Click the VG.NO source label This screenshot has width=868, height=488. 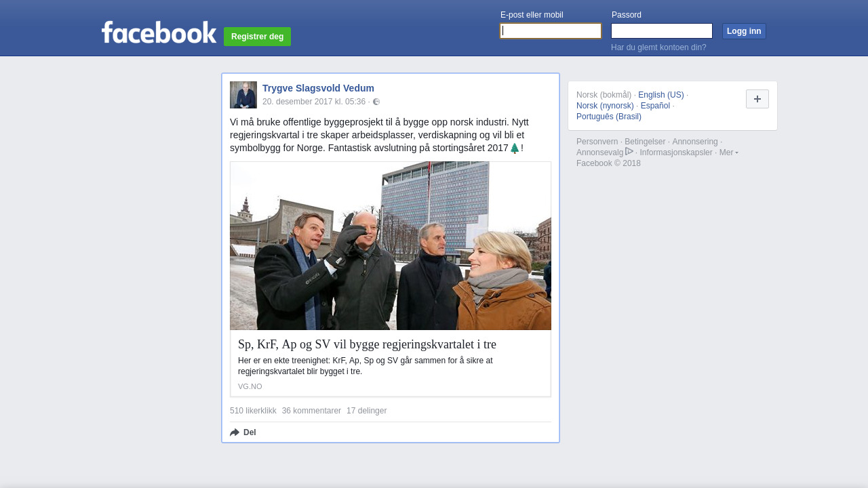click(250, 386)
